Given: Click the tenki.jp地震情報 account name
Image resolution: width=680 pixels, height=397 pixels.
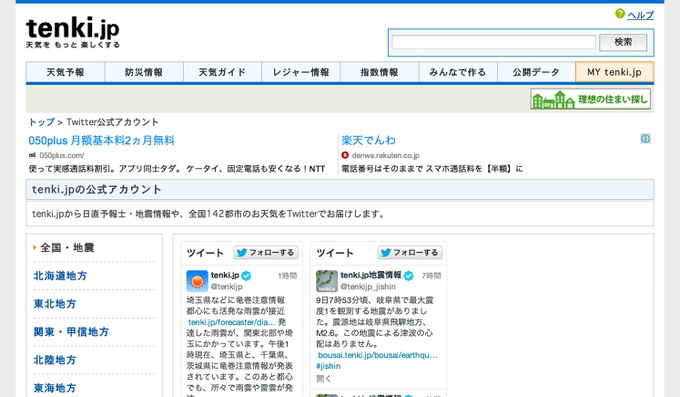Looking at the screenshot, I should tap(371, 275).
